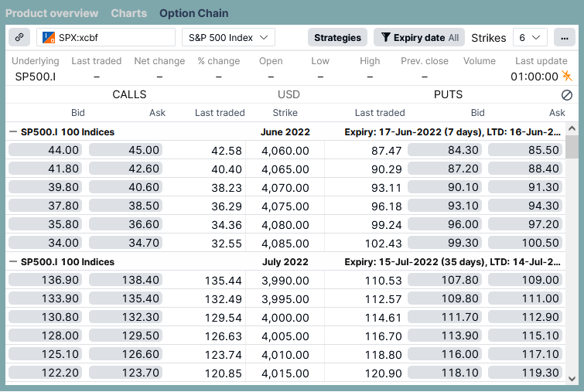Open the Expiry date All filter
The height and width of the screenshot is (392, 584).
[x=419, y=38]
